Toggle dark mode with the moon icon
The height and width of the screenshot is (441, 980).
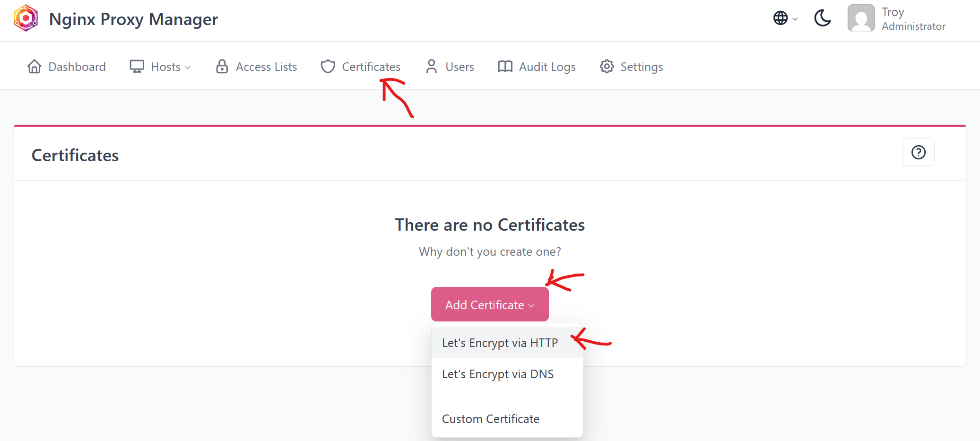click(x=823, y=18)
